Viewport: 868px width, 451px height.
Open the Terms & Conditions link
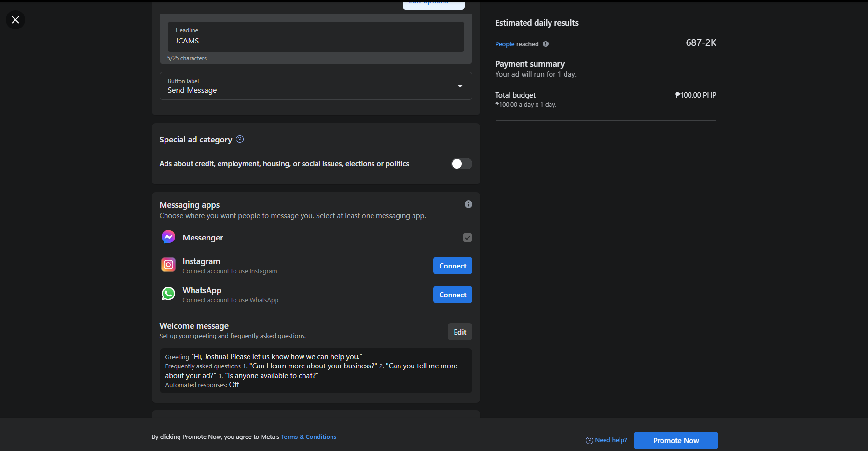point(309,437)
